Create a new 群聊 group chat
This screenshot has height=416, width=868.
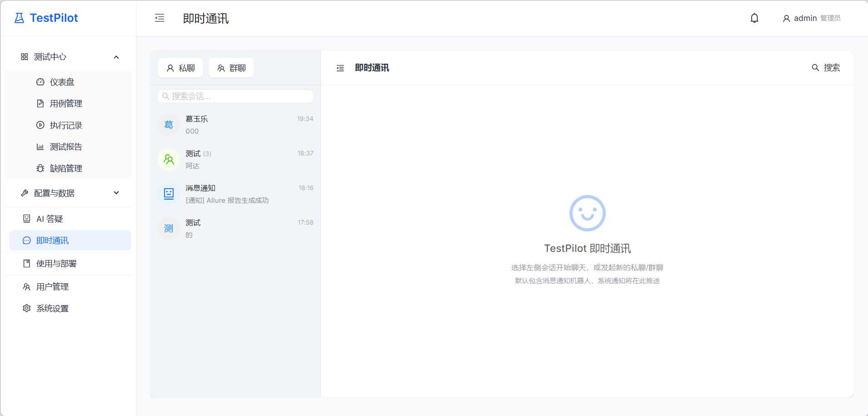(231, 68)
